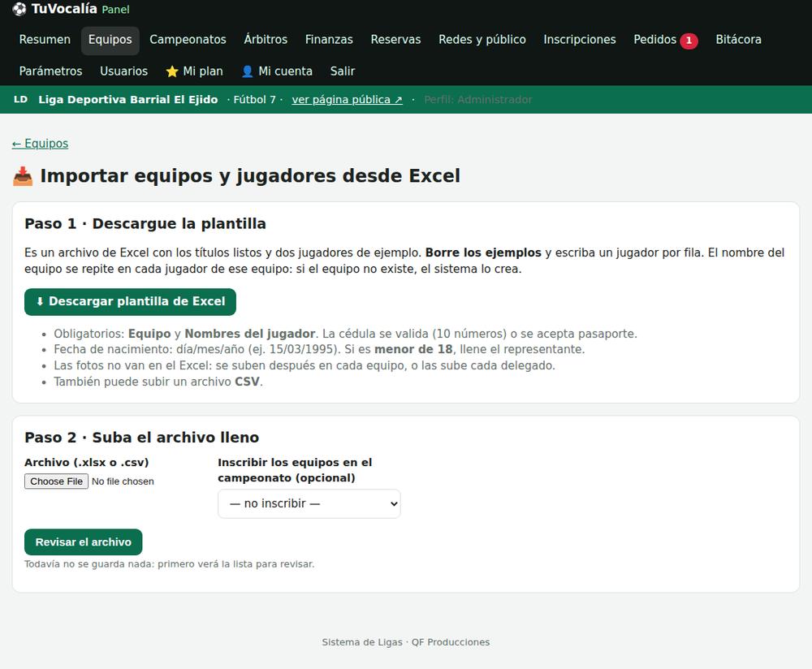Click the TuVocalía brand name
This screenshot has width=812, height=669.
(x=64, y=9)
